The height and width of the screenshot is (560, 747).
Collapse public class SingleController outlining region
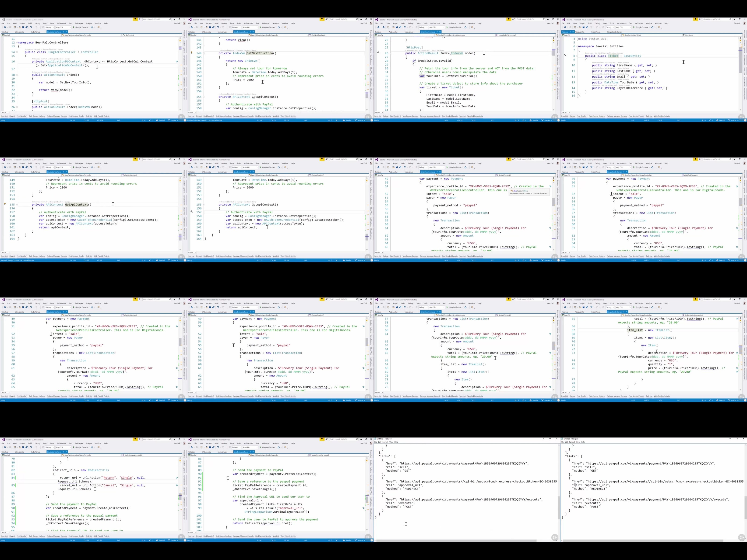(x=17, y=52)
